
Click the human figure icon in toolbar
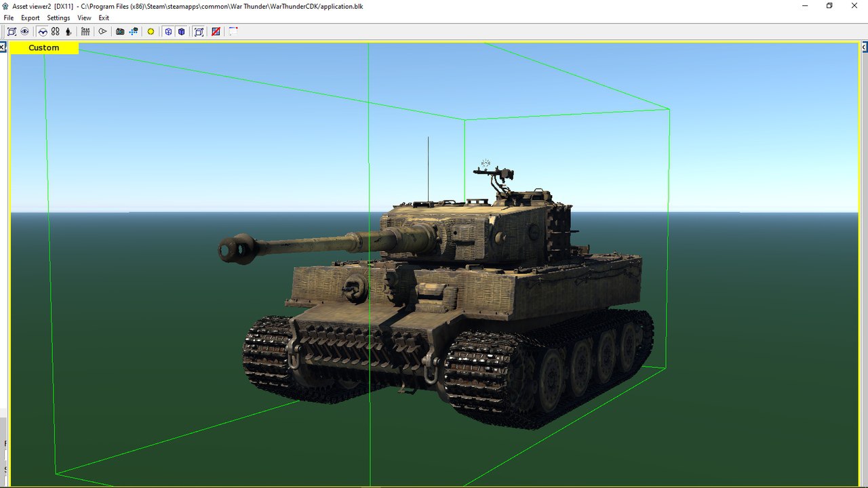tap(68, 31)
